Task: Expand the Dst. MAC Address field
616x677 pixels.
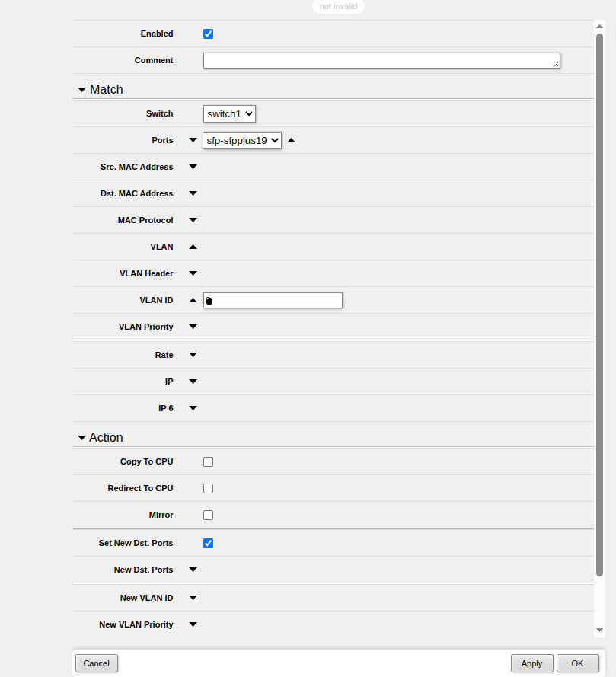Action: 193,193
